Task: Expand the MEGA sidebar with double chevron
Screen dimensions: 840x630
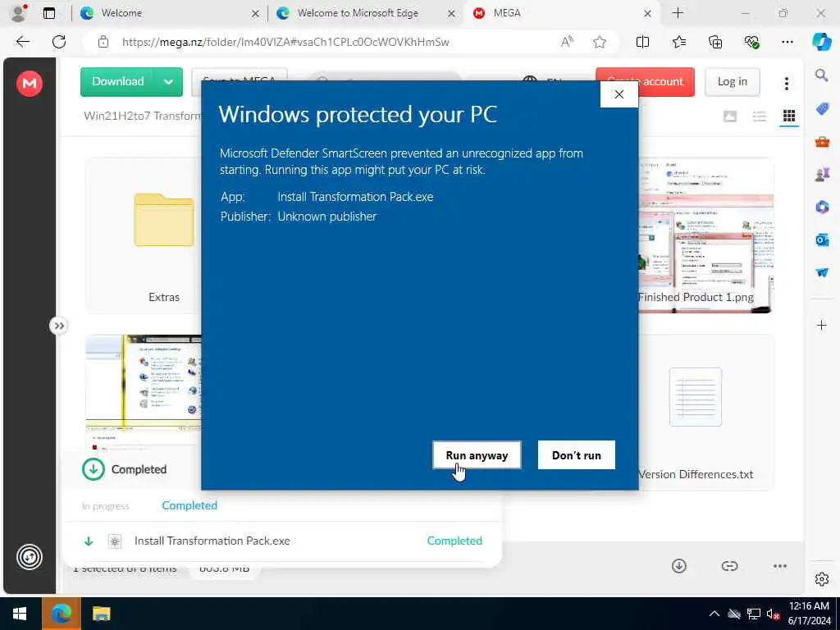Action: [58, 326]
